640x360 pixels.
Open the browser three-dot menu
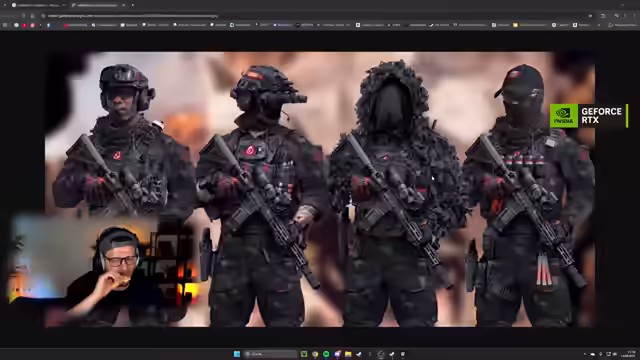634,16
